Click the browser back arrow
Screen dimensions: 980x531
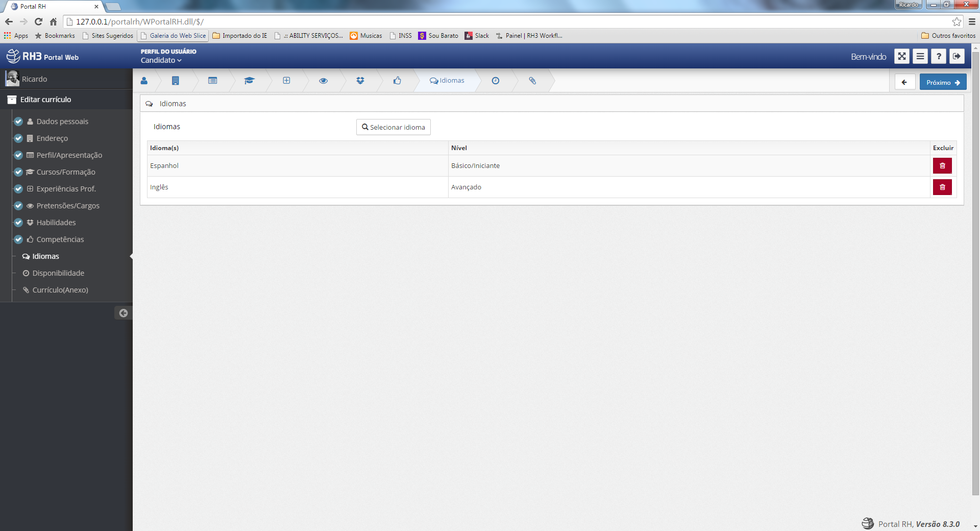pos(9,21)
